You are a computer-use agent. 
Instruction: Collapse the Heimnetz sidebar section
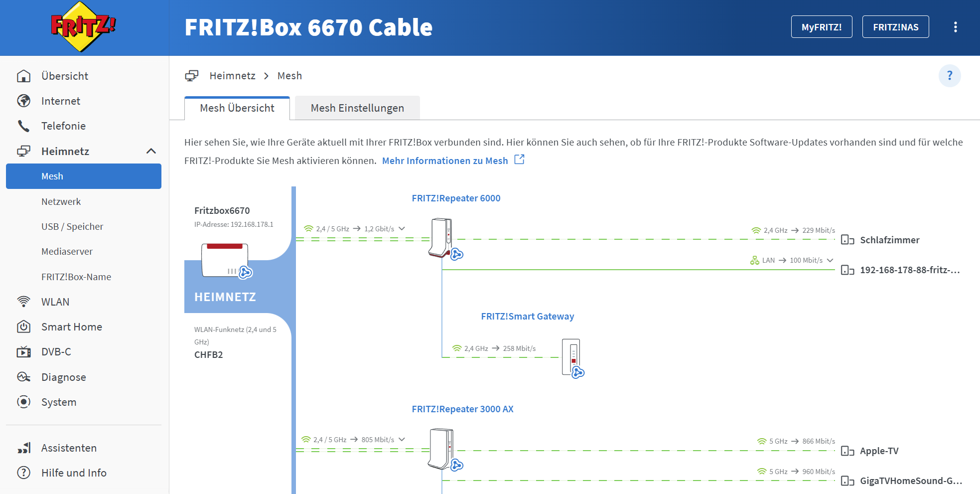(151, 151)
